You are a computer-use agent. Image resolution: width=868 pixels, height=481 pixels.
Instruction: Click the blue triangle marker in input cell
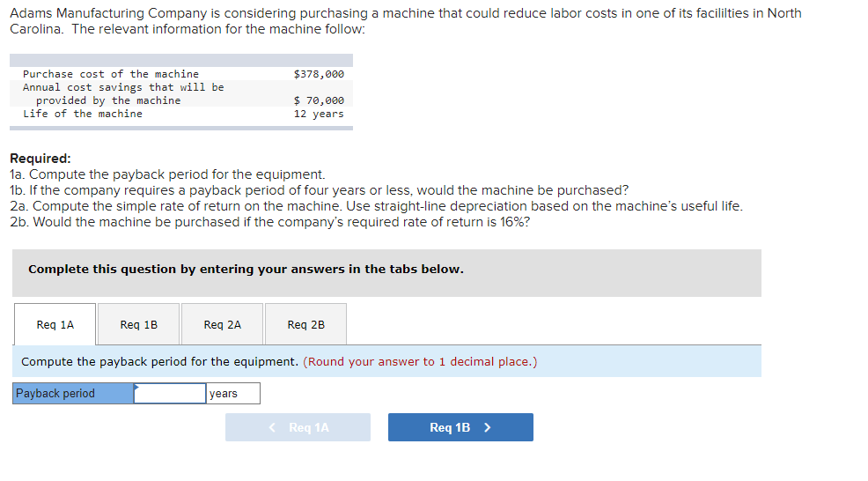[136, 387]
